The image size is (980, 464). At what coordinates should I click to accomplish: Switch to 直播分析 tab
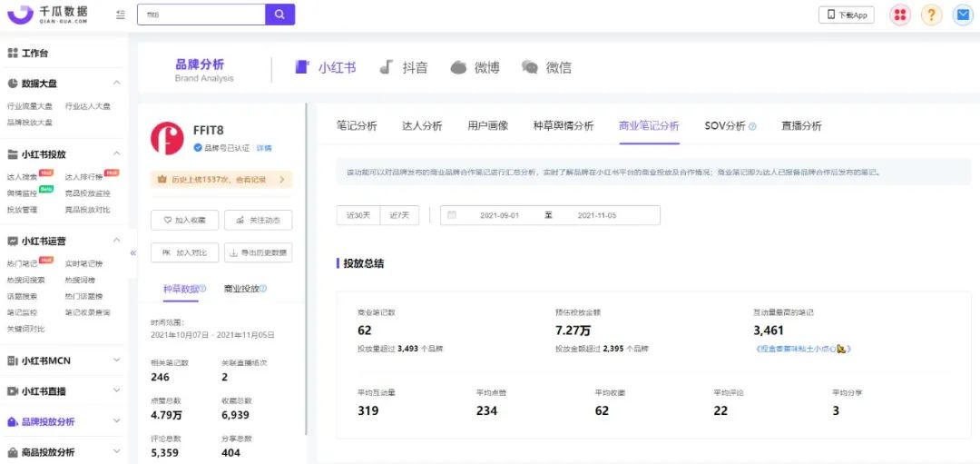click(801, 125)
